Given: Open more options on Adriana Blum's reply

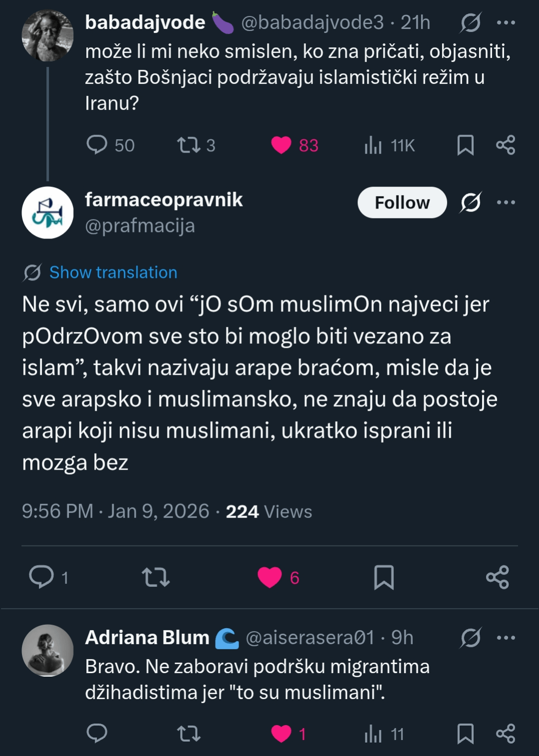Looking at the screenshot, I should click(506, 638).
